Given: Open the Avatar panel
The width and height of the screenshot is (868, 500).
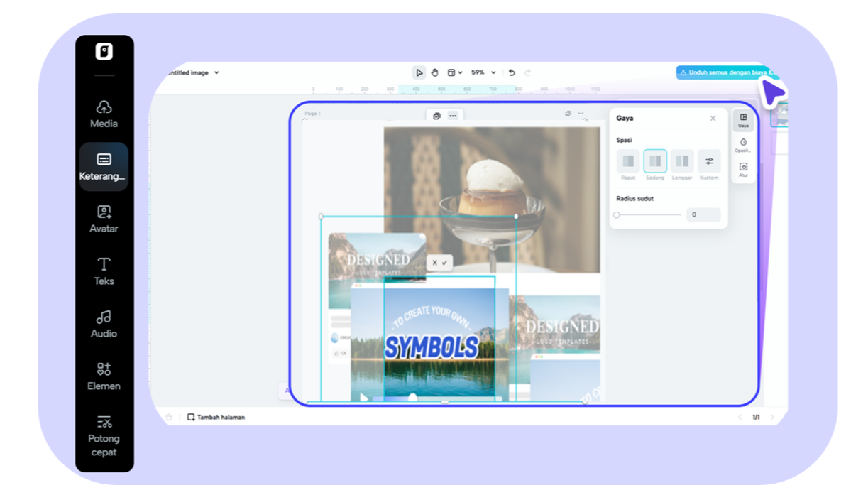Looking at the screenshot, I should pos(104,219).
